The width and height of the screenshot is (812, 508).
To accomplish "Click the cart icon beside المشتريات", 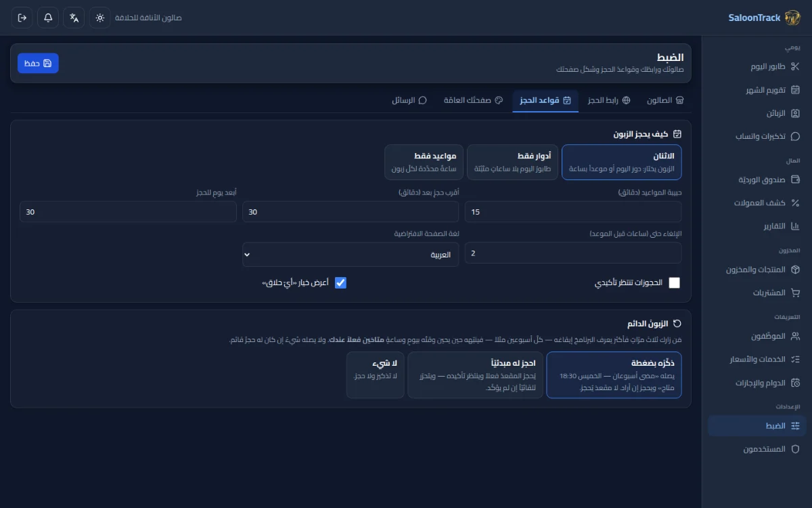I will pos(795,293).
